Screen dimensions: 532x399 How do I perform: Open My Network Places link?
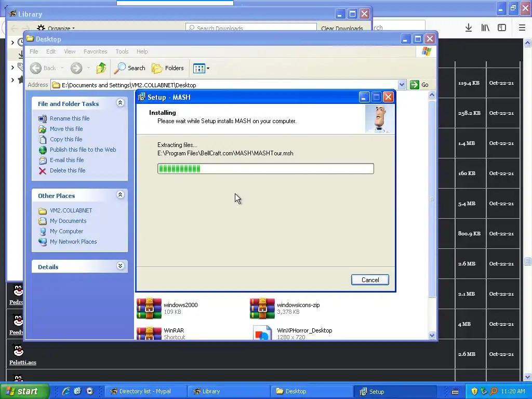(73, 242)
